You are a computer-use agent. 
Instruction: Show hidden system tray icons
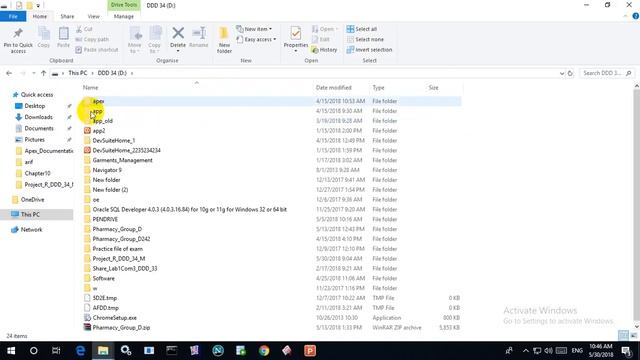[x=526, y=351]
